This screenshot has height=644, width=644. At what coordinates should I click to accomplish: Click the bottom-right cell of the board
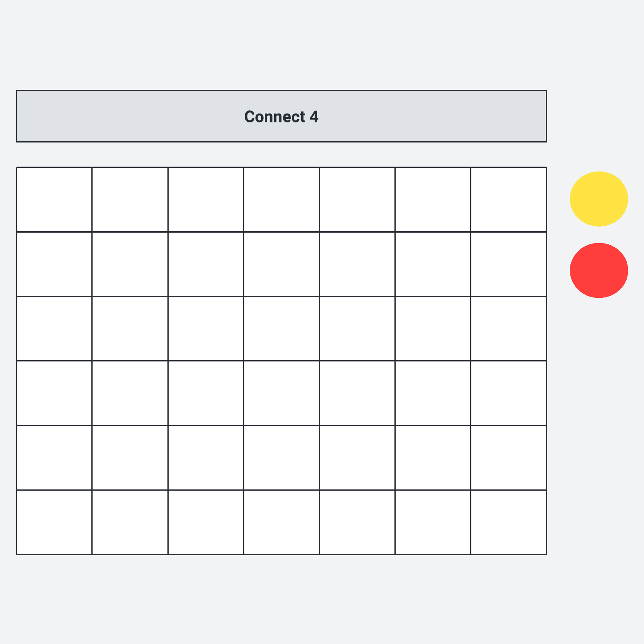click(508, 522)
